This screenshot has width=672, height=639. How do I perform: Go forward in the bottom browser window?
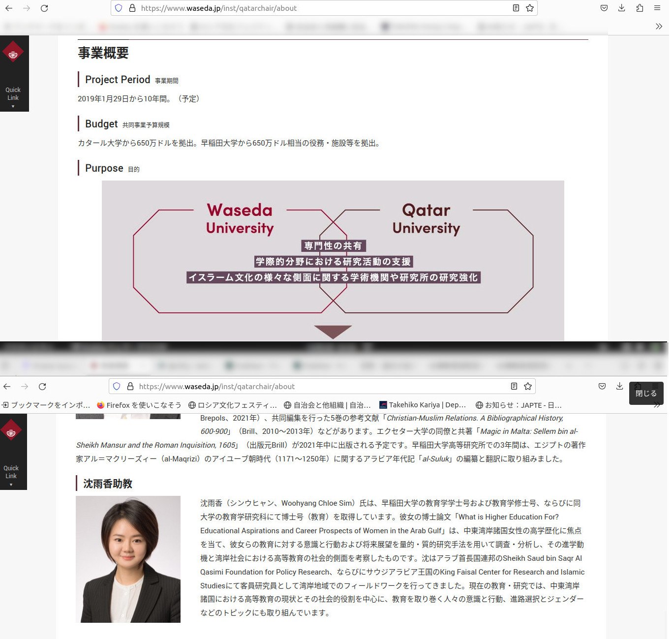pos(25,386)
